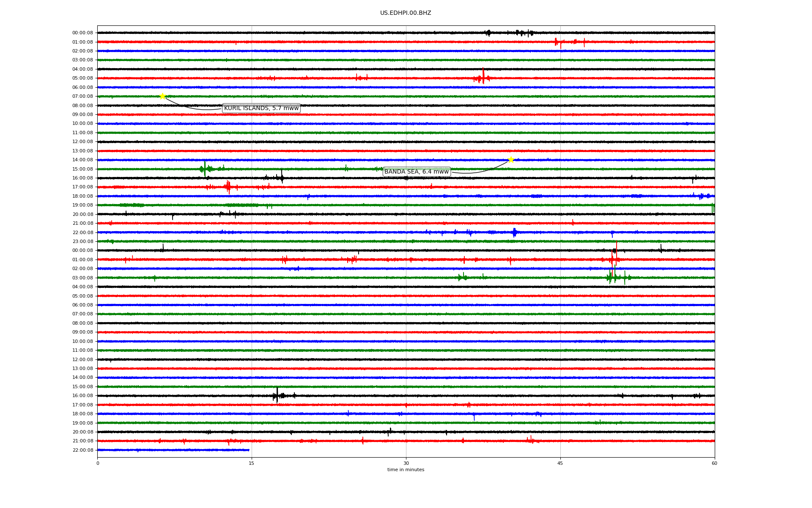Click the red spike on first 17:00:08 trace
812x508 pixels.
click(228, 186)
